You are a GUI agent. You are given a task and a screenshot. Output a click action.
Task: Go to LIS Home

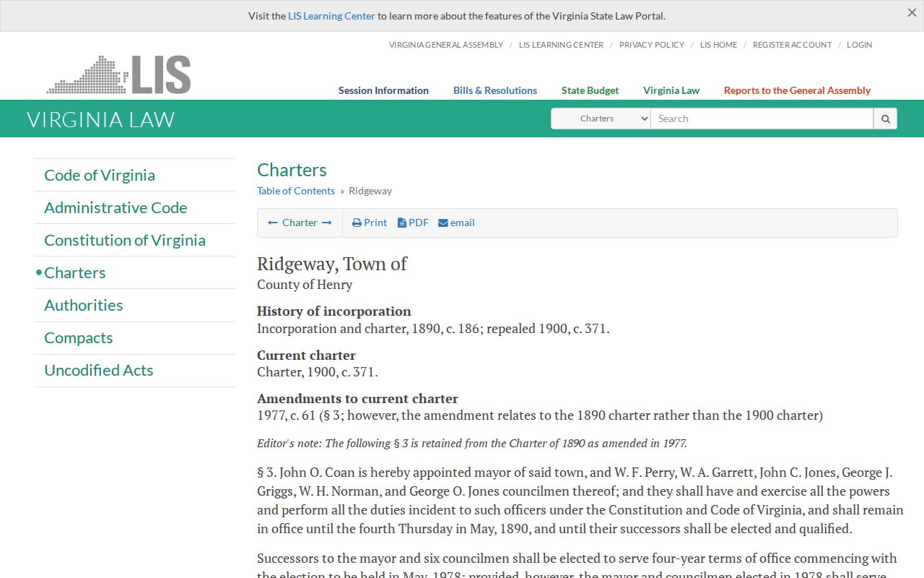pyautogui.click(x=719, y=45)
